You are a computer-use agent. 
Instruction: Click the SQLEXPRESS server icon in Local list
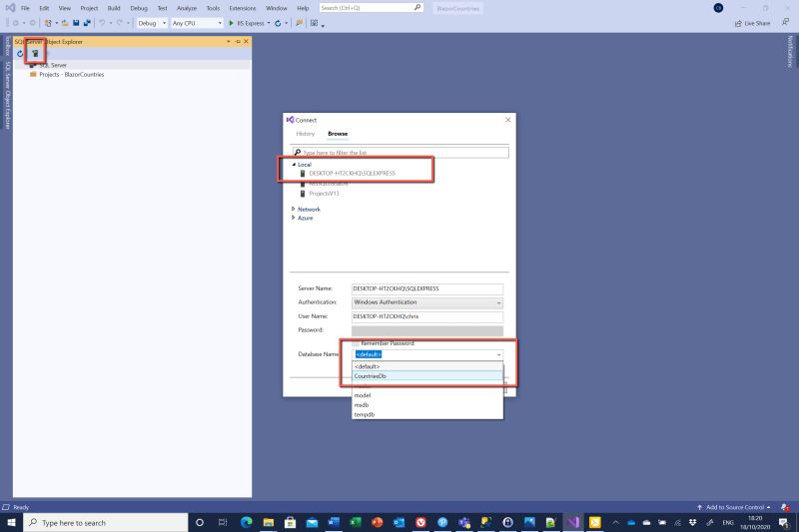tap(303, 173)
